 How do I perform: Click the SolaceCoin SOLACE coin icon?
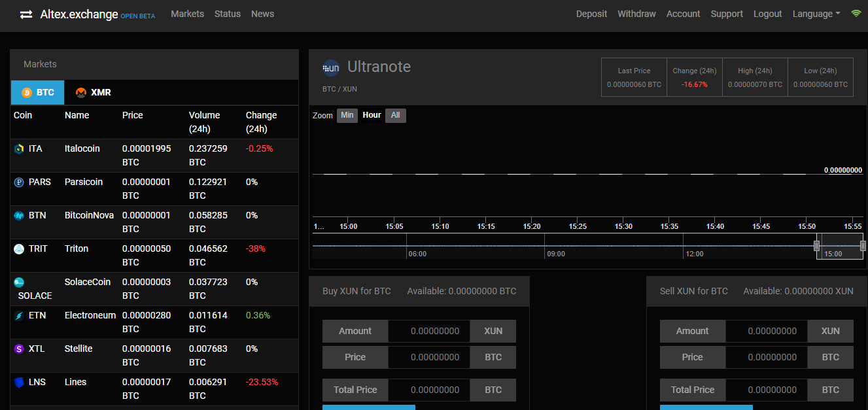pyautogui.click(x=19, y=282)
